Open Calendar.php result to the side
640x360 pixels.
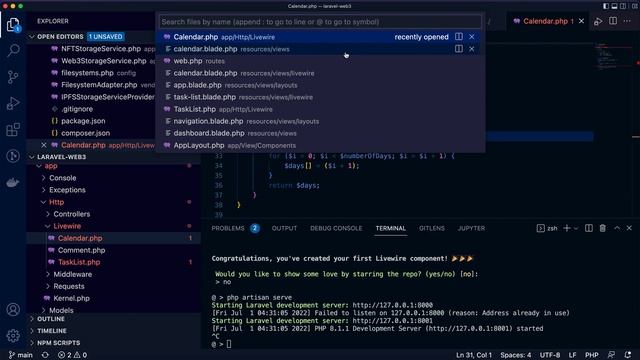[x=459, y=37]
